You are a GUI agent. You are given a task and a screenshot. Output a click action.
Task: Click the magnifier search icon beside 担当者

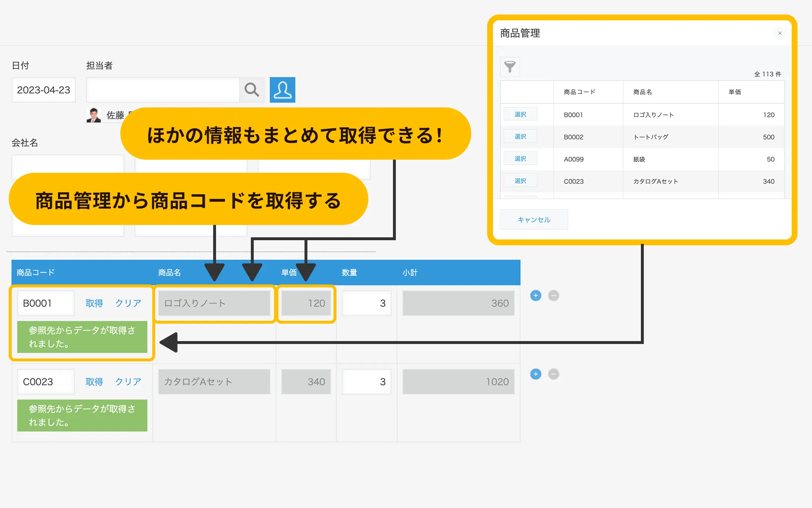tap(252, 90)
